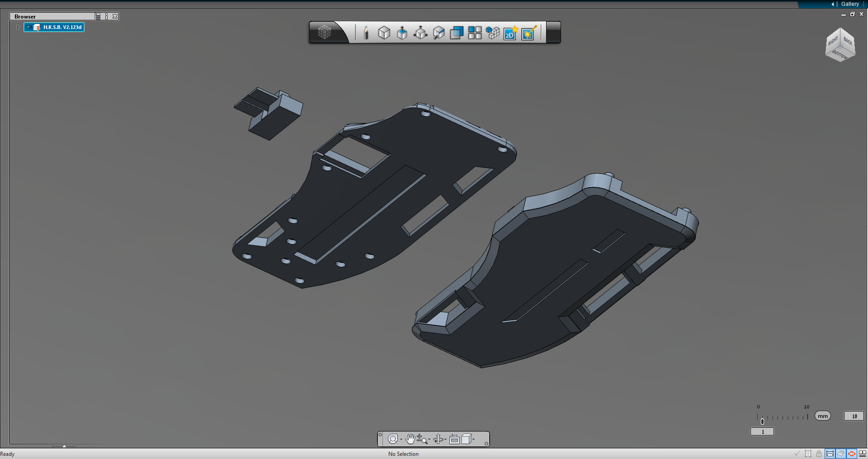The height and width of the screenshot is (459, 868).
Task: Select the visual style cube icon
Action: (466, 439)
